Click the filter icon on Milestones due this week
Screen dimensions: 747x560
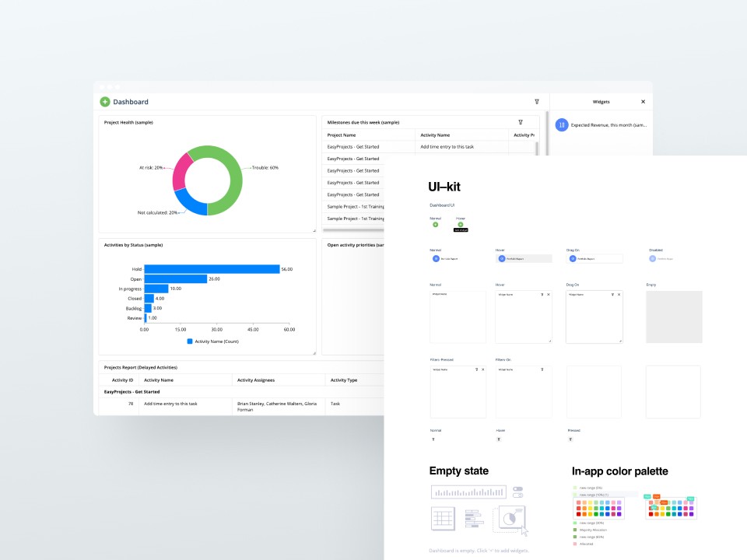521,122
